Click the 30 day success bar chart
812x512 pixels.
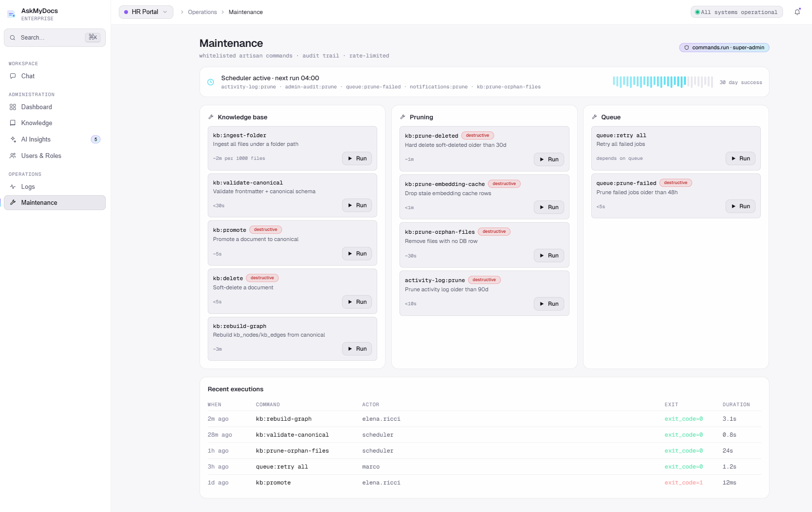pos(663,82)
